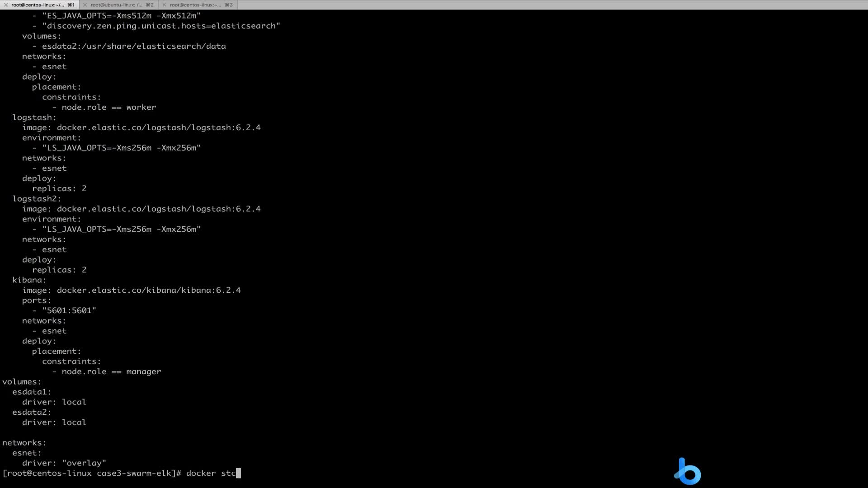Switch to the root@ubuntu-linux tab ⌘2
This screenshot has height=488, width=868.
click(119, 5)
